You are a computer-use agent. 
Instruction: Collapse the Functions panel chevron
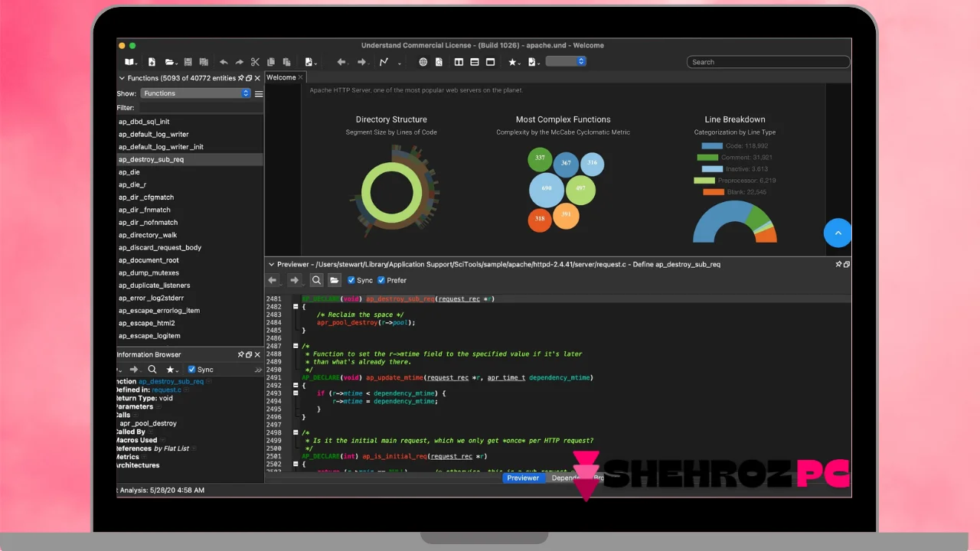point(121,78)
